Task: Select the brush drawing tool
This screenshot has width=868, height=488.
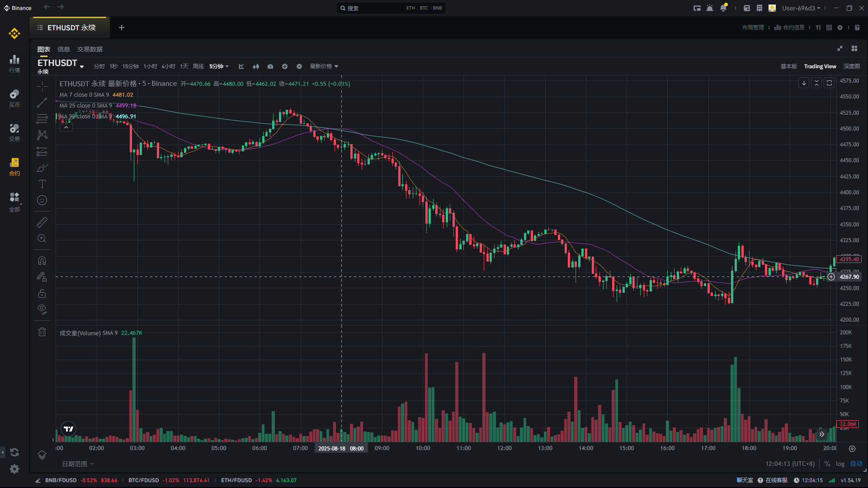Action: click(42, 168)
